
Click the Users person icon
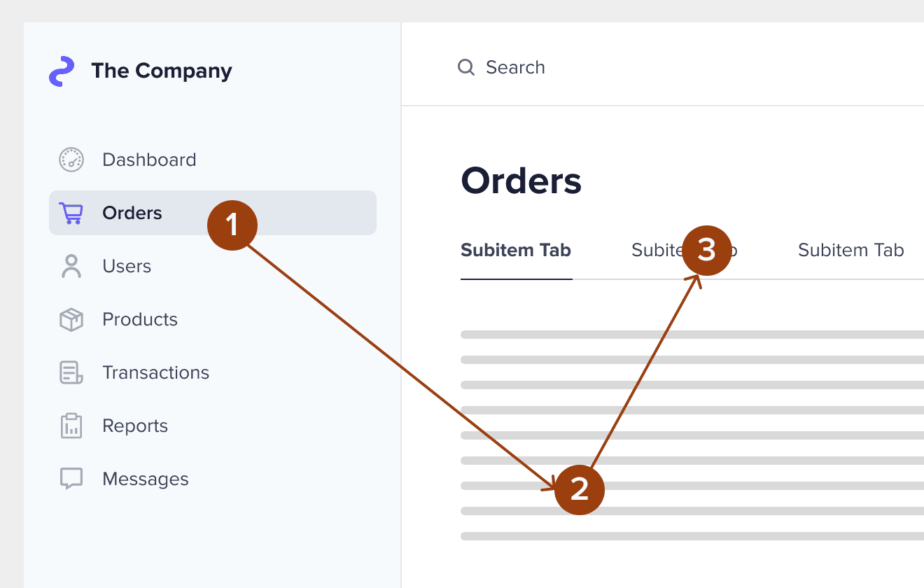(71, 266)
